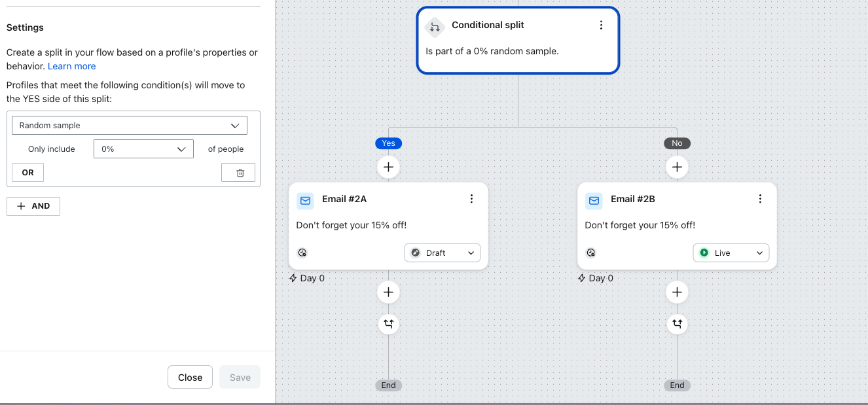Click the Conditional split three-dot menu
The width and height of the screenshot is (868, 405).
(601, 26)
